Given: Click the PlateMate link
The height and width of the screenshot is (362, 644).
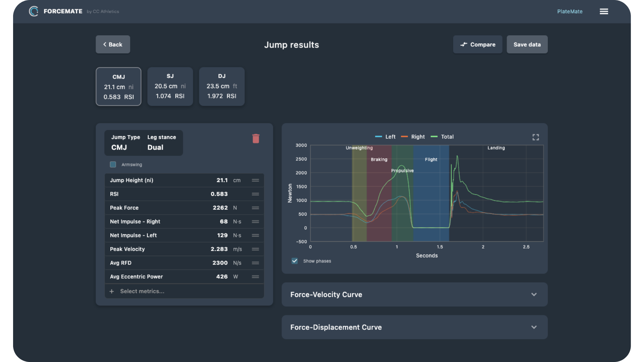Looking at the screenshot, I should pyautogui.click(x=570, y=11).
